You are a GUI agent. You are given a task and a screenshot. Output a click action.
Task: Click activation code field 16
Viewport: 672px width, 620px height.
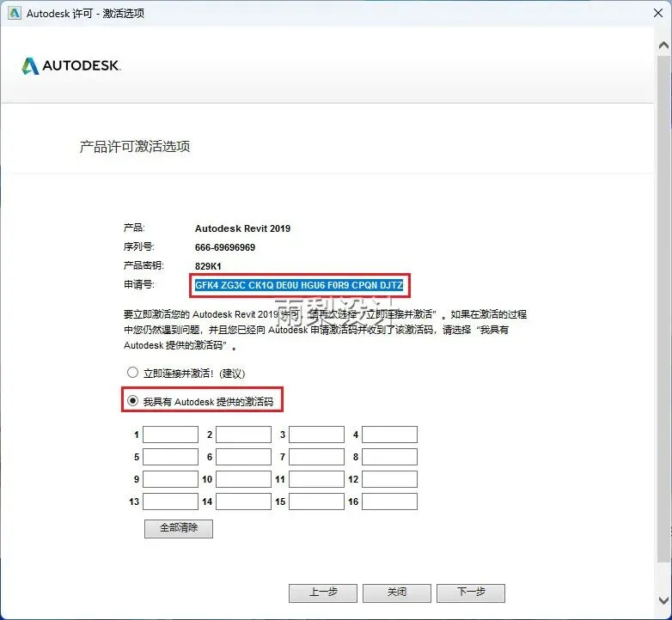pyautogui.click(x=389, y=501)
